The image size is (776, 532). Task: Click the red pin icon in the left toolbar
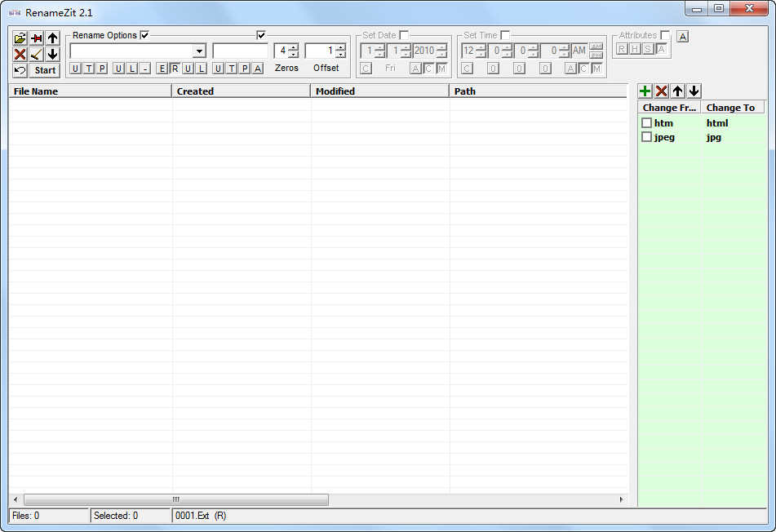coord(36,38)
